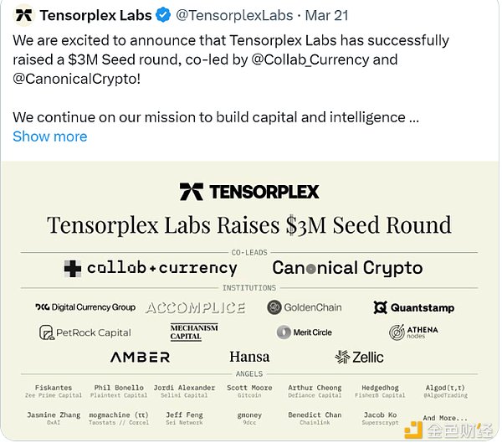502x448 pixels.
Task: Click the Canonical Crypto logo
Action: (347, 269)
